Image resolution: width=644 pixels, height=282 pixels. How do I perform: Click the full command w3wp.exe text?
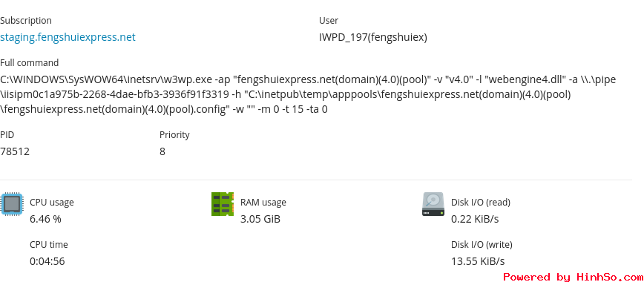(308, 94)
